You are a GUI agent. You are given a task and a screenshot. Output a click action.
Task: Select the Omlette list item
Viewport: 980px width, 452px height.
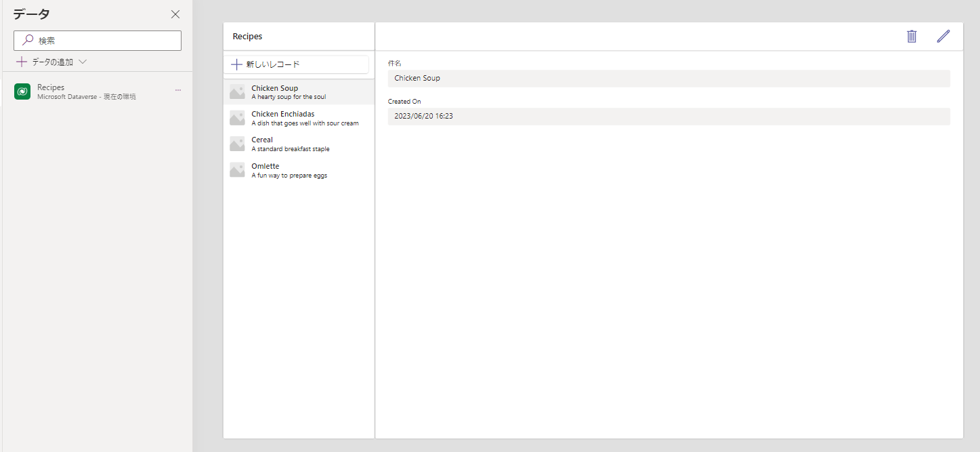299,170
